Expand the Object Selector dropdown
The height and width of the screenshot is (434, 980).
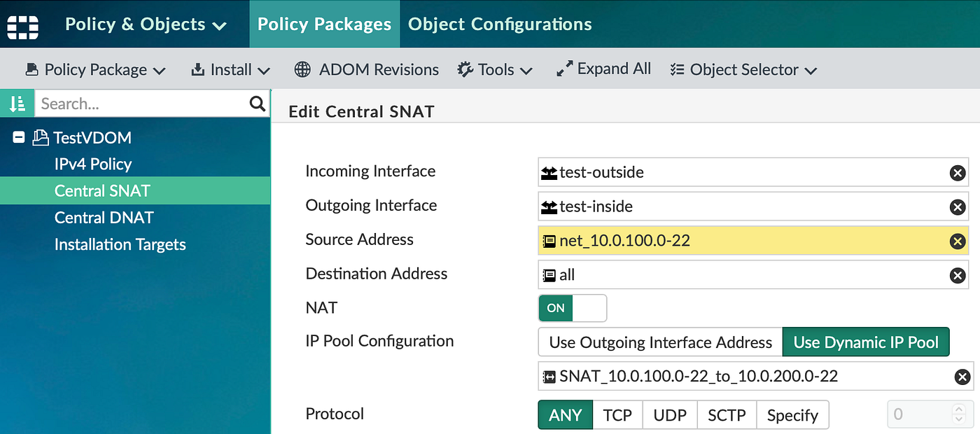pyautogui.click(x=743, y=69)
